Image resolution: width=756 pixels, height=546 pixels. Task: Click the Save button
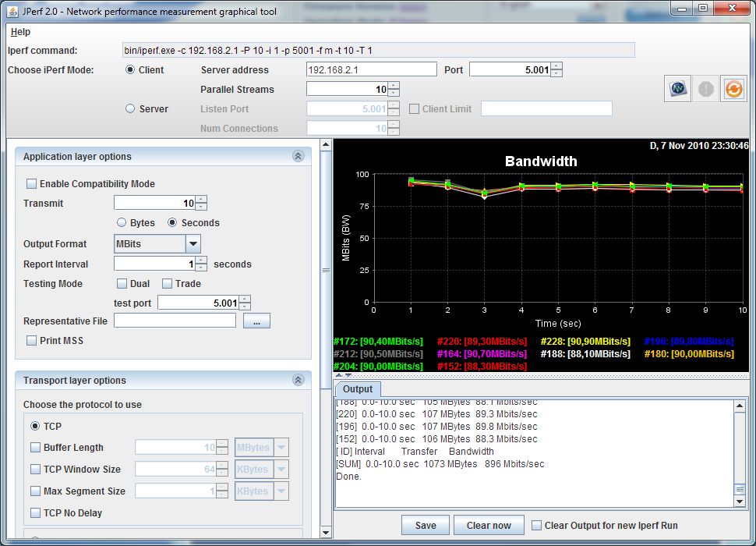[425, 525]
